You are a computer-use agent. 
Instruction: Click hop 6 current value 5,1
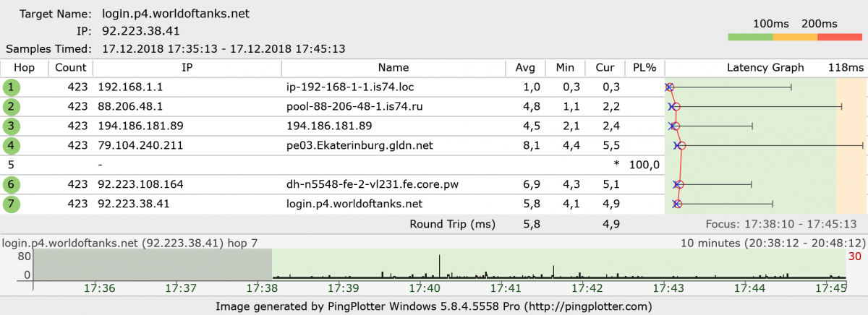click(x=611, y=184)
